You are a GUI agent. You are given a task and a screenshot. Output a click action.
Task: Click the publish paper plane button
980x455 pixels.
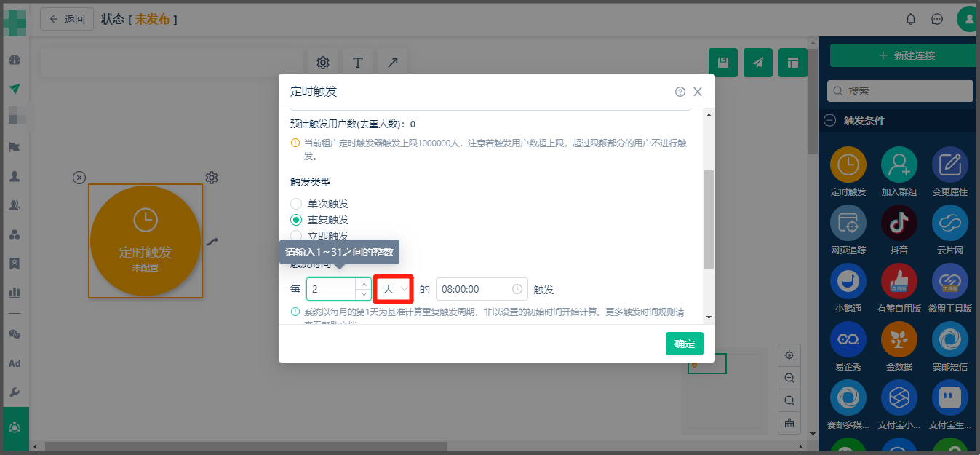point(758,63)
